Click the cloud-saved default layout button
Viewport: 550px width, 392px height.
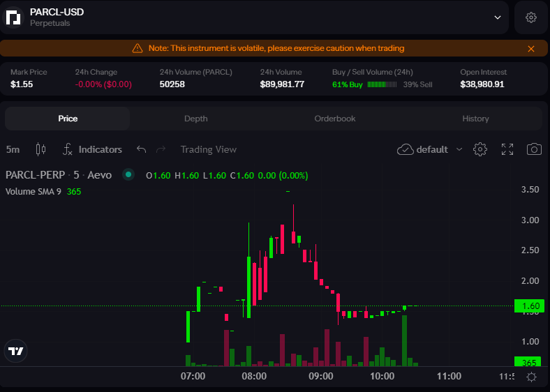[x=422, y=149]
